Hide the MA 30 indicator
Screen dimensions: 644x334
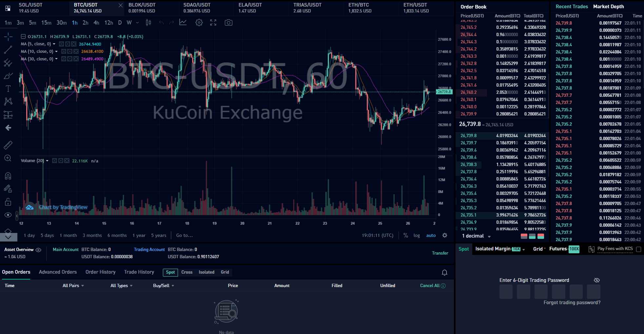click(x=64, y=59)
